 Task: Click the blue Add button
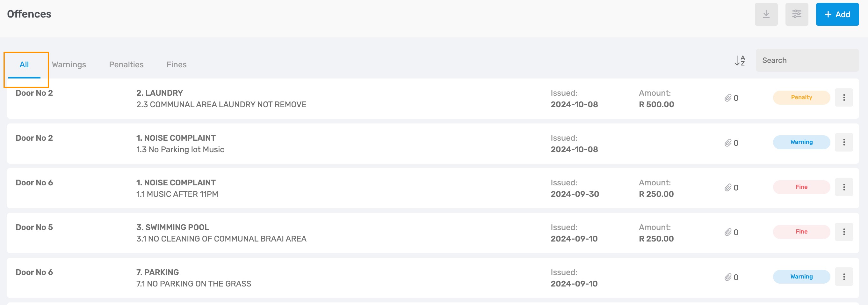pos(837,14)
